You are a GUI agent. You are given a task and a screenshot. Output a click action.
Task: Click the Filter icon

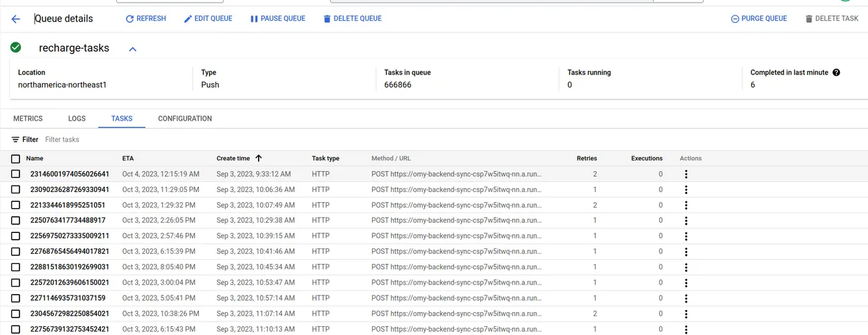coord(15,140)
